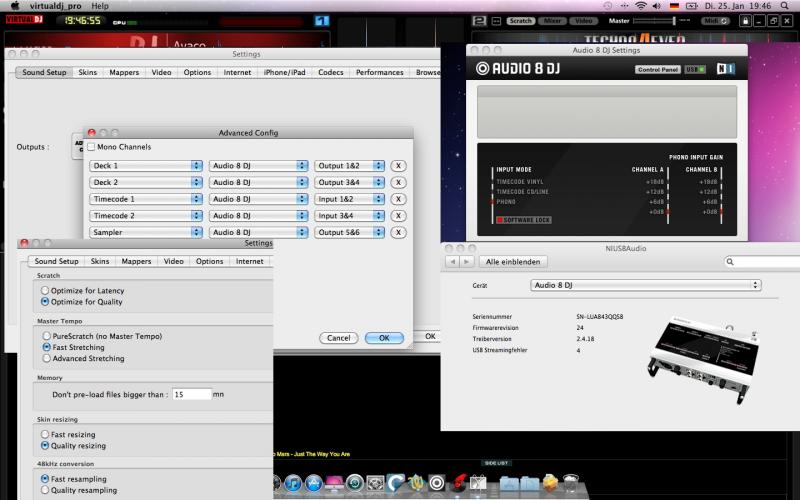Open the Performances tab in Settings
This screenshot has width=800, height=500.
[380, 72]
